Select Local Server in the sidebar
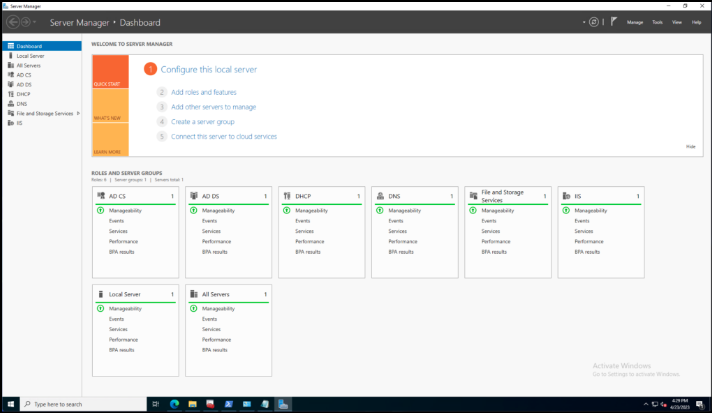Image resolution: width=712 pixels, height=413 pixels. (x=42, y=56)
